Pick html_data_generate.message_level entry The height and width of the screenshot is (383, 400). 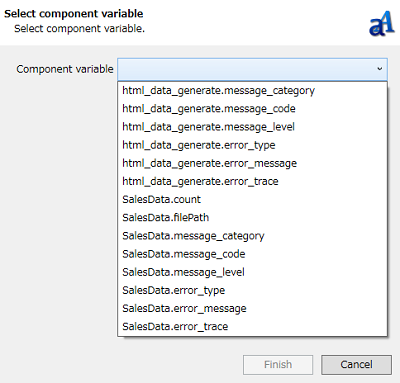click(252, 127)
